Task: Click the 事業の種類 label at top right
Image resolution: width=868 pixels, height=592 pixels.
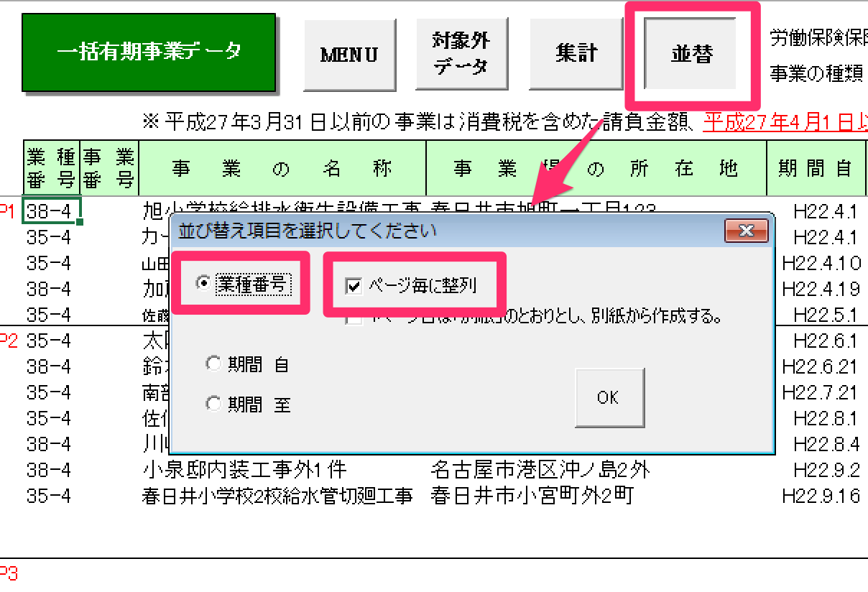Action: [x=818, y=73]
